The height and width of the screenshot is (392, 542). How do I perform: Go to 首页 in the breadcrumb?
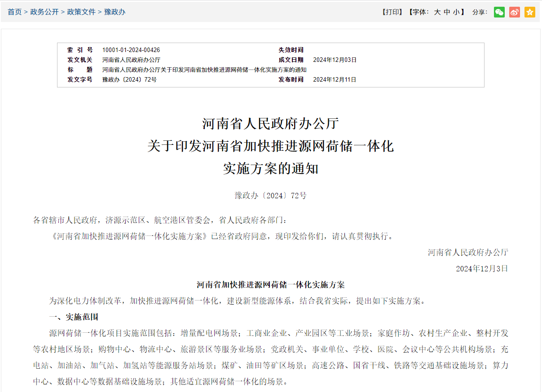pos(14,12)
